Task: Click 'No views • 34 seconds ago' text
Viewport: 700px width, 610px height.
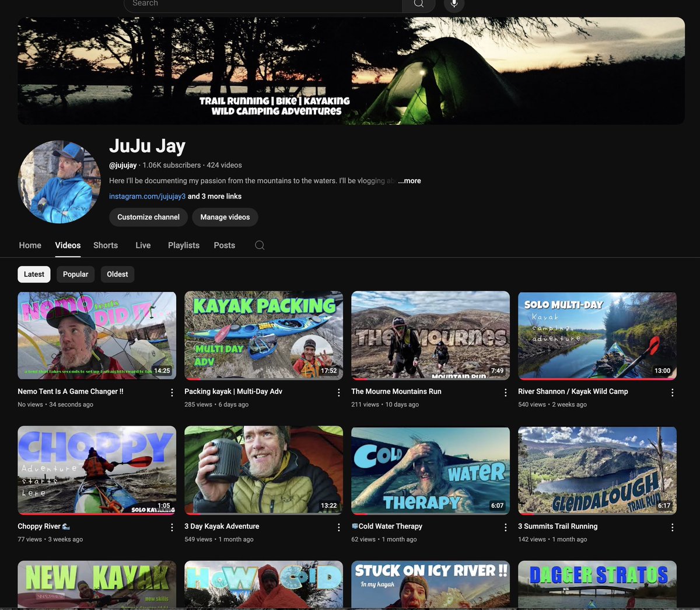Action: (55, 405)
